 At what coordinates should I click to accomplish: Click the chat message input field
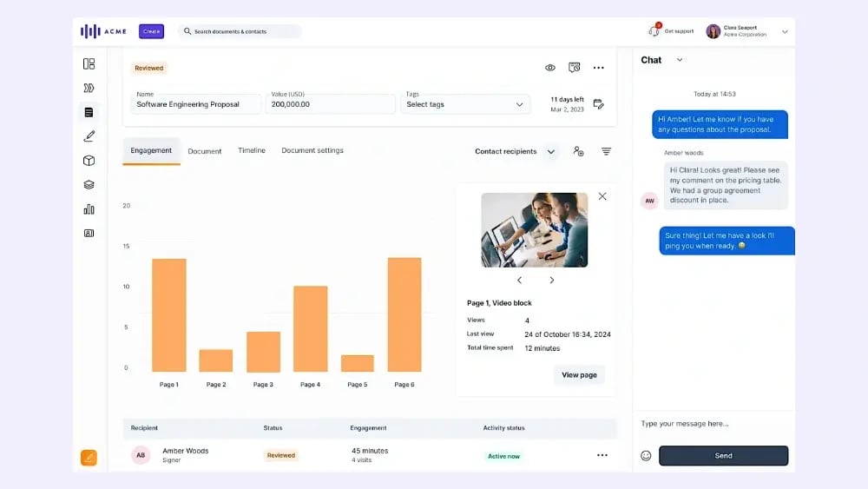tap(713, 424)
